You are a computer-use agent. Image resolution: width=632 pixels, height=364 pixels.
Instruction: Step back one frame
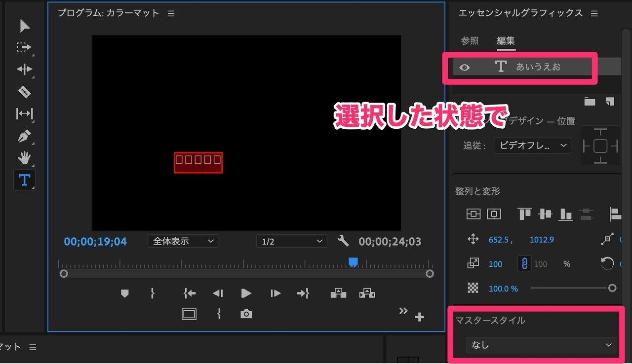pos(218,293)
